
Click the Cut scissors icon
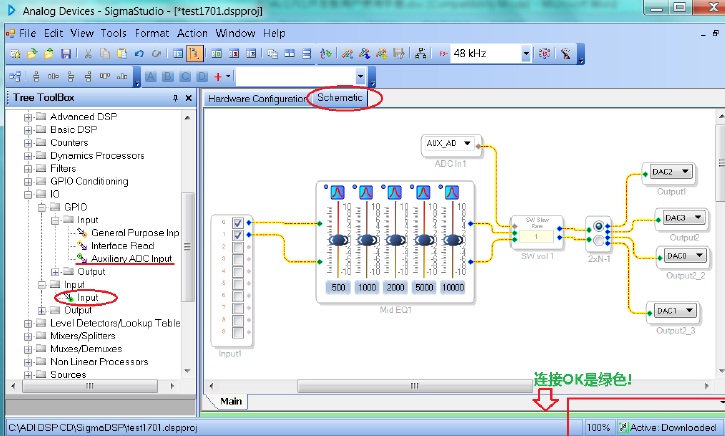(x=87, y=54)
